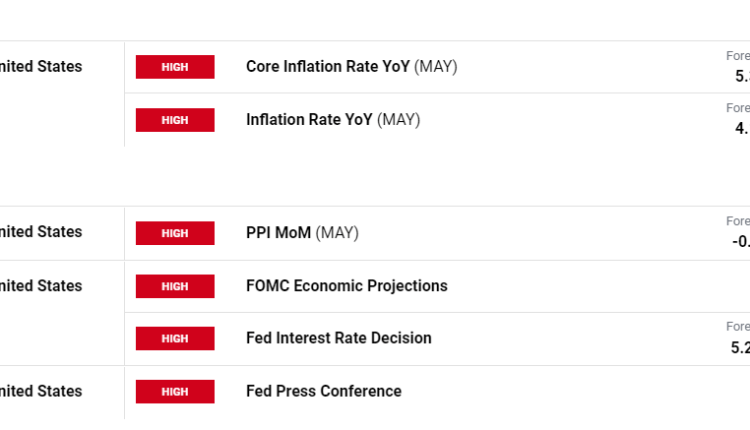
Task: Click forecast value for Fed Interest Rate Decision
Action: [740, 347]
